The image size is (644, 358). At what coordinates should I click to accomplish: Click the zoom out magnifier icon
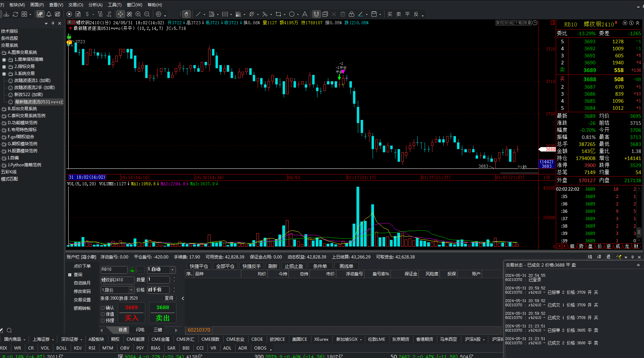[x=147, y=14]
